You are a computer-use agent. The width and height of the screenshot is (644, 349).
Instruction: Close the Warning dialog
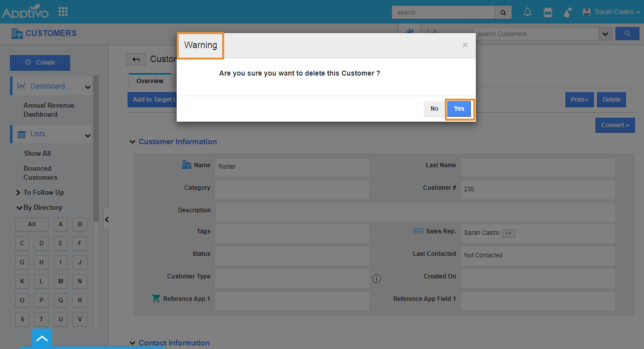pos(465,45)
